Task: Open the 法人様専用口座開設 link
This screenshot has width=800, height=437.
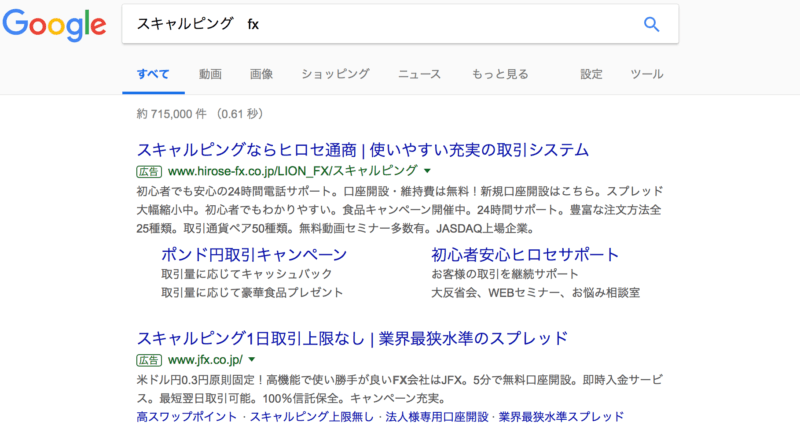Action: pos(437,417)
